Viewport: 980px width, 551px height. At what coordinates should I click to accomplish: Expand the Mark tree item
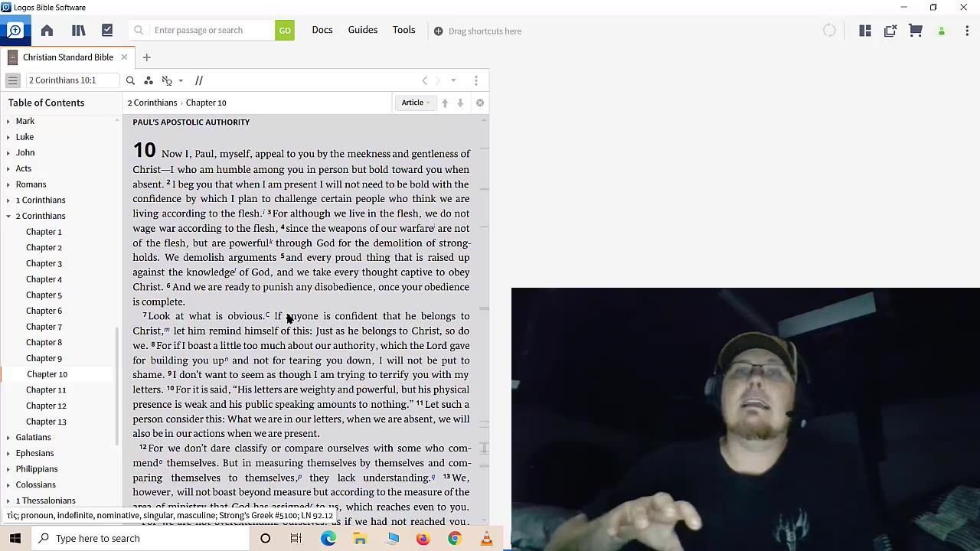(8, 121)
